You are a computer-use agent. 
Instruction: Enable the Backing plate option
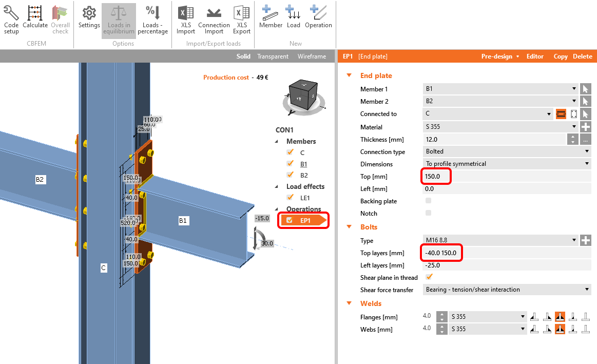(429, 201)
